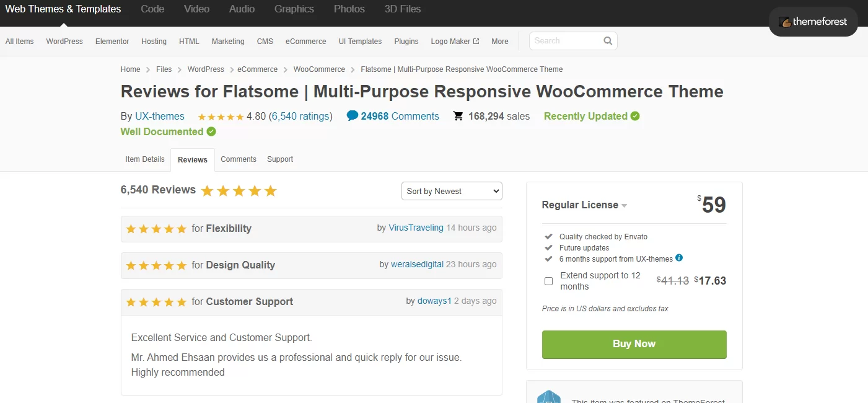Open the Elementor category

point(112,42)
